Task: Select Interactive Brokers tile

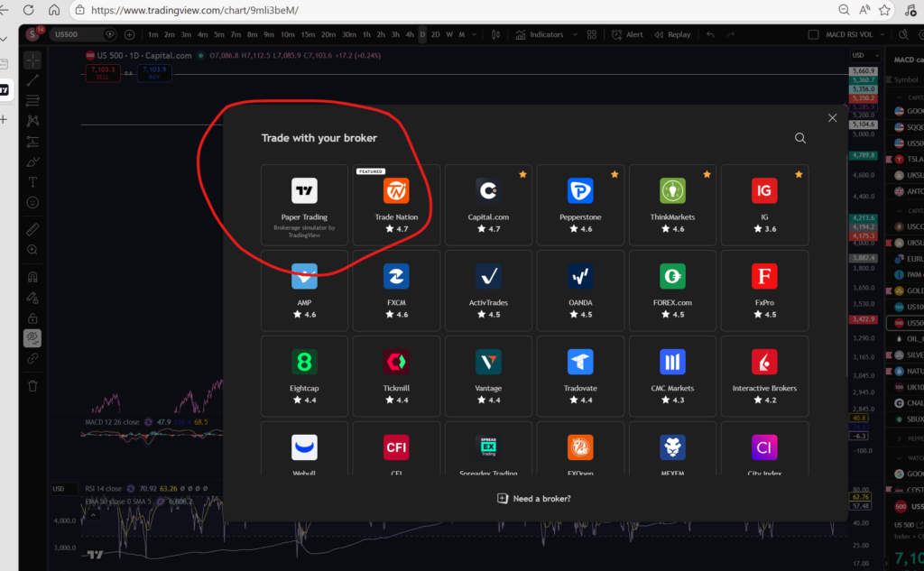Action: pos(764,376)
